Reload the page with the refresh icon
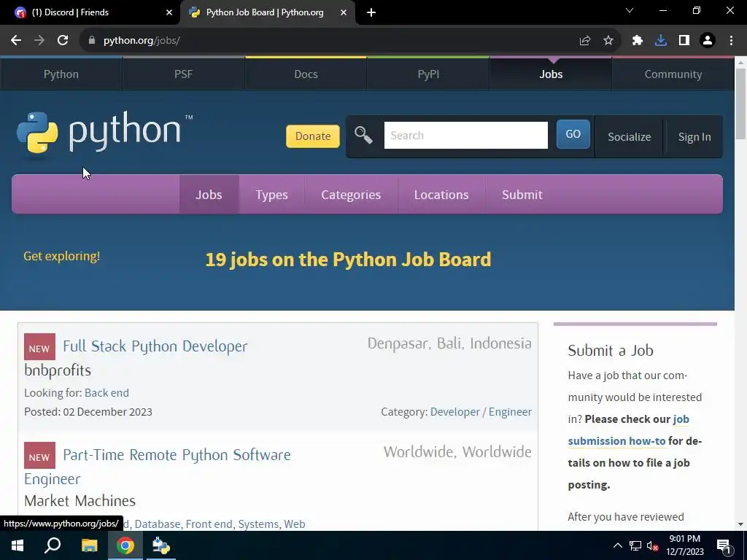The height and width of the screenshot is (560, 747). (x=63, y=41)
